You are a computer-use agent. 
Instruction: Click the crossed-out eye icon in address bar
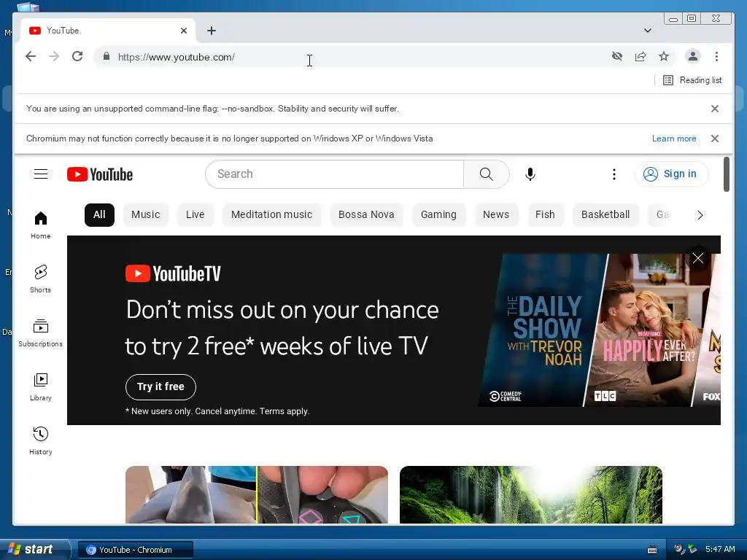617,57
